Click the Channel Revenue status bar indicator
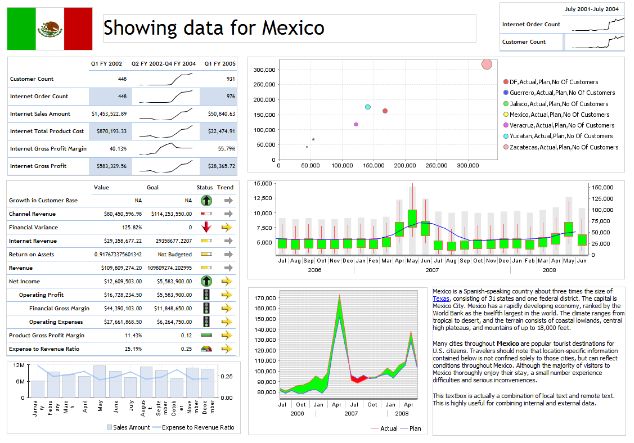This screenshot has height=443, width=634. pyautogui.click(x=206, y=213)
